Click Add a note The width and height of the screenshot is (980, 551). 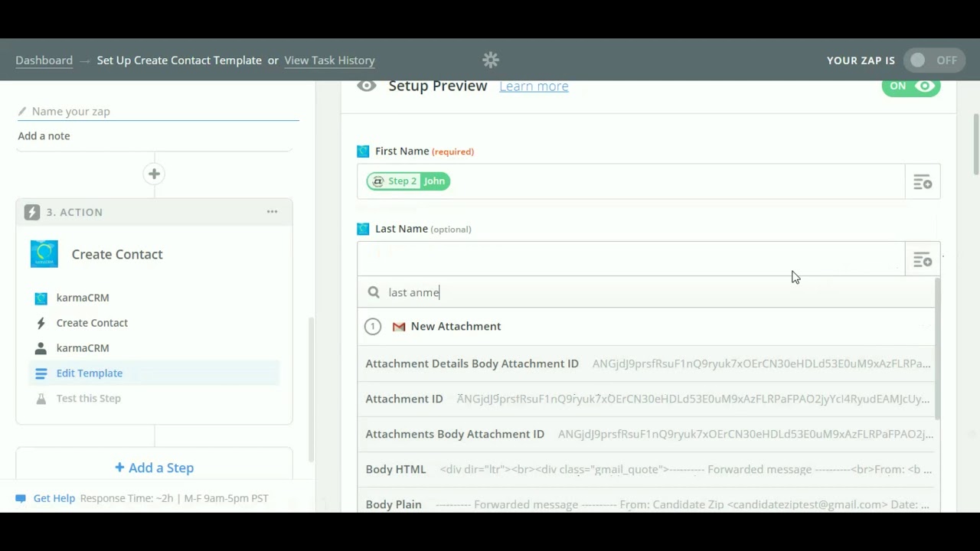point(44,135)
